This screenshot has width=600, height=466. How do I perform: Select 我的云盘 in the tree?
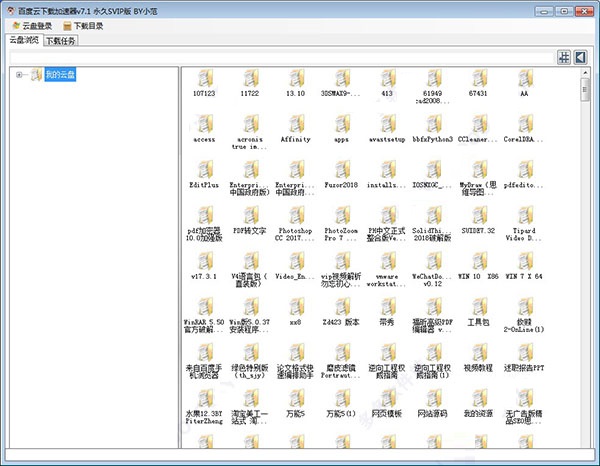59,75
